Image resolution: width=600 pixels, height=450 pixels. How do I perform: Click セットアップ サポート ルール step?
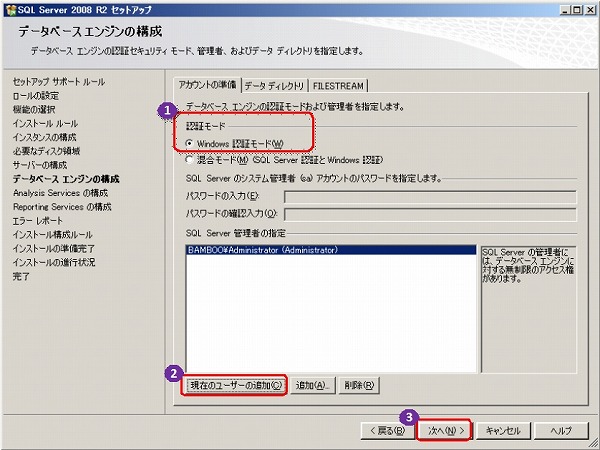(x=59, y=82)
